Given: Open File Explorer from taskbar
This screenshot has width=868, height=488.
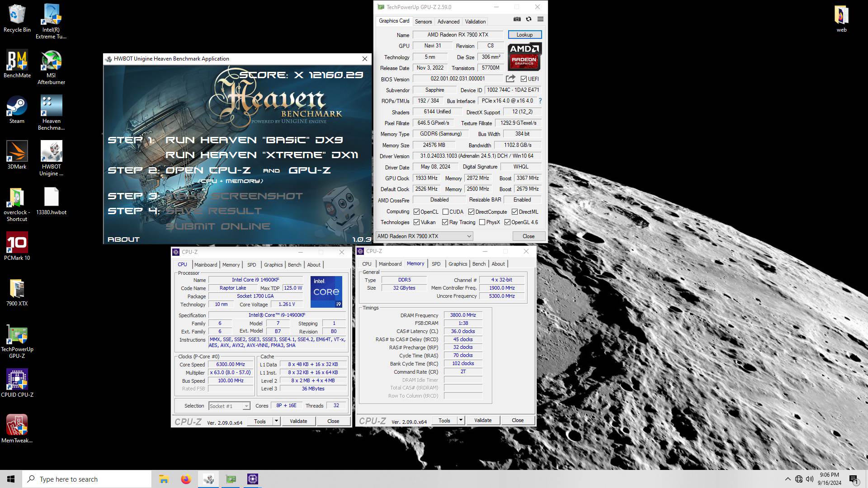Looking at the screenshot, I should click(x=164, y=479).
